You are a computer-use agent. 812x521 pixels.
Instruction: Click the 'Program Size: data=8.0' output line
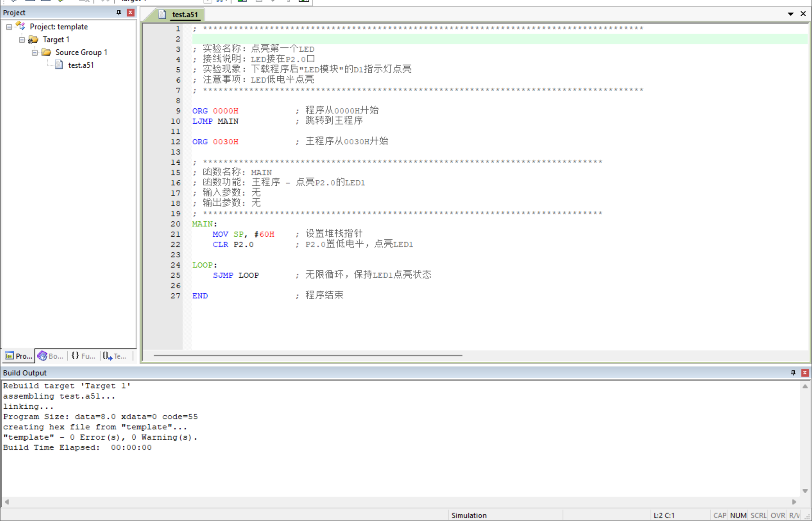pos(100,417)
